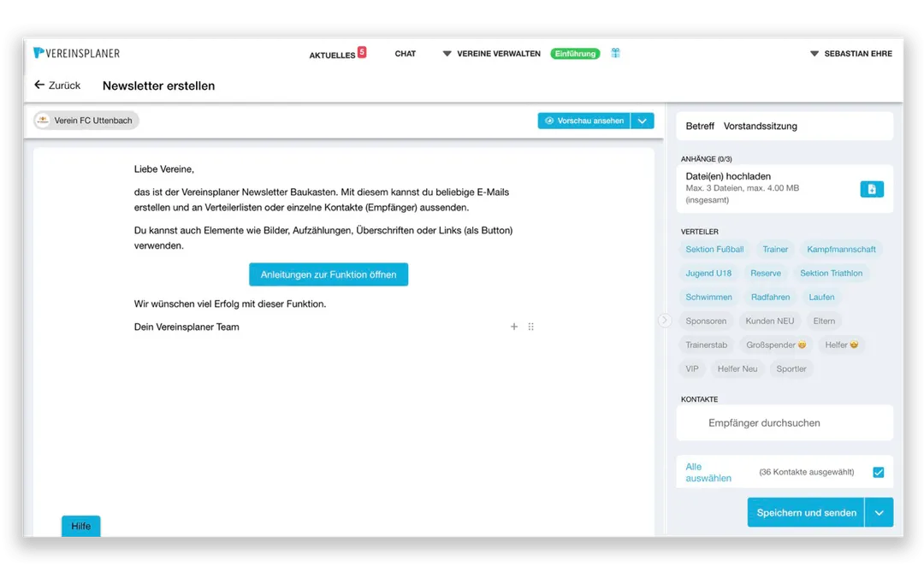Select the Sportler distribution tag
Image resolution: width=924 pixels, height=572 pixels.
(x=791, y=369)
